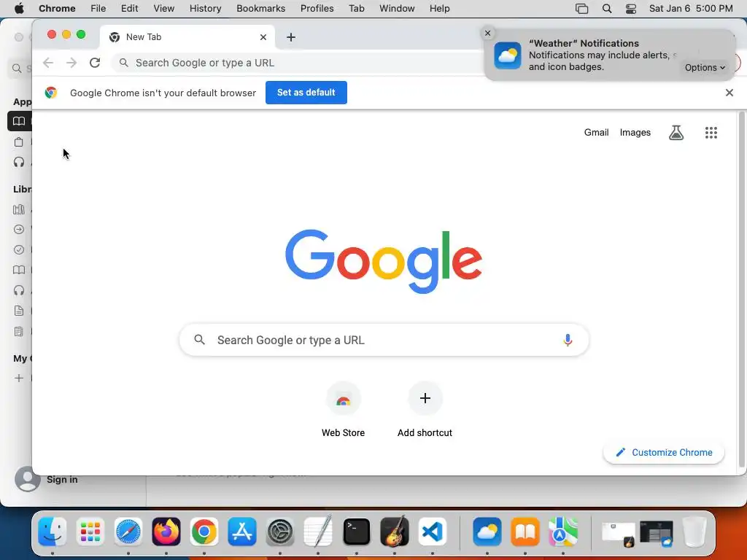Click Sign in in the Books window

(62, 480)
